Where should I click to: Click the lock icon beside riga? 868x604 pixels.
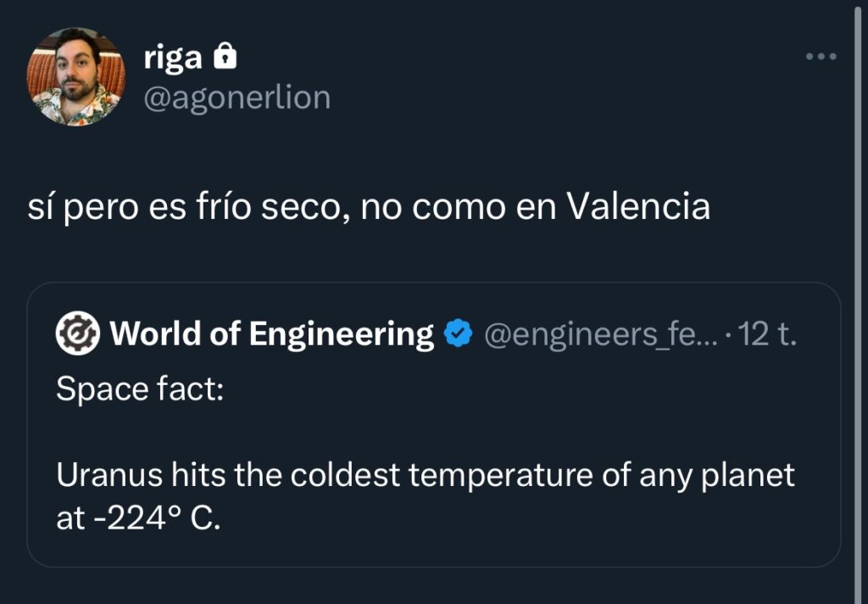(x=225, y=57)
